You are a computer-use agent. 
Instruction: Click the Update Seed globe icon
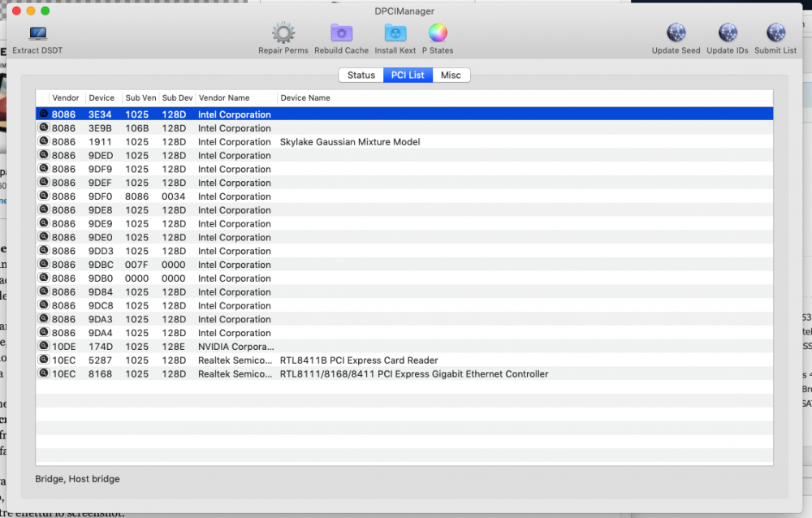676,33
